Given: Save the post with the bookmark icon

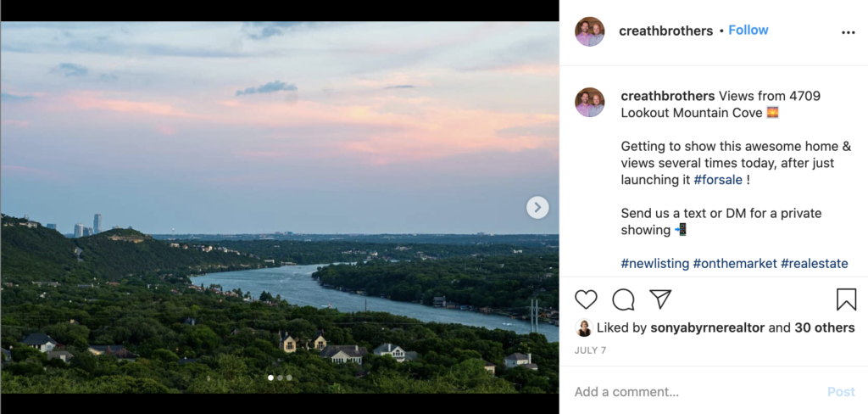Looking at the screenshot, I should coord(846,299).
